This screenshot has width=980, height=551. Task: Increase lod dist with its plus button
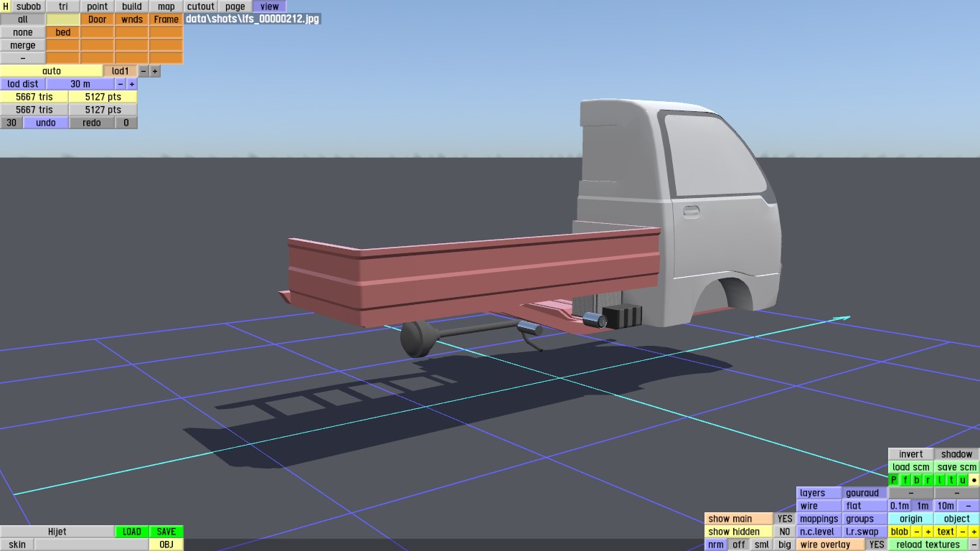click(x=132, y=84)
